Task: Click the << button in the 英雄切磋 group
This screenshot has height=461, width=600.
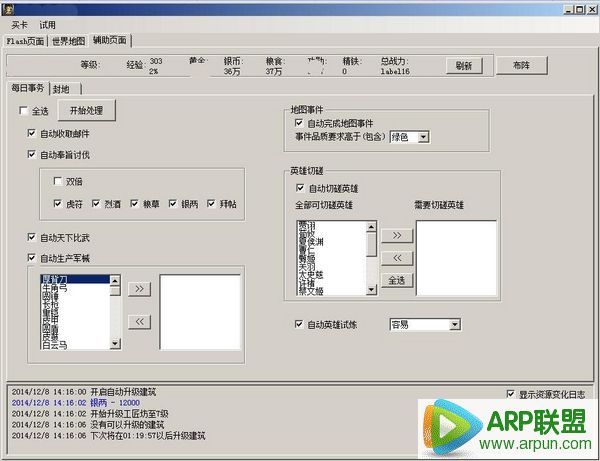Action: [x=396, y=257]
